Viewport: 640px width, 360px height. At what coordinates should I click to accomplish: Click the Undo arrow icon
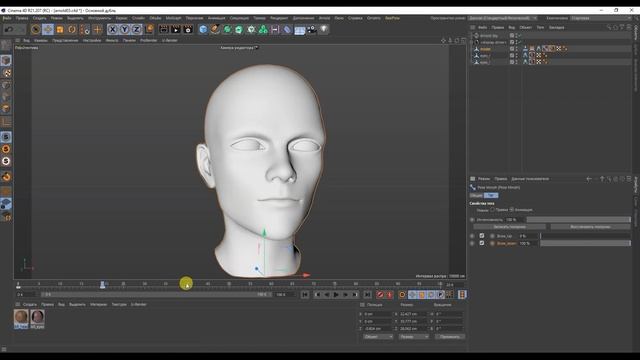point(9,29)
